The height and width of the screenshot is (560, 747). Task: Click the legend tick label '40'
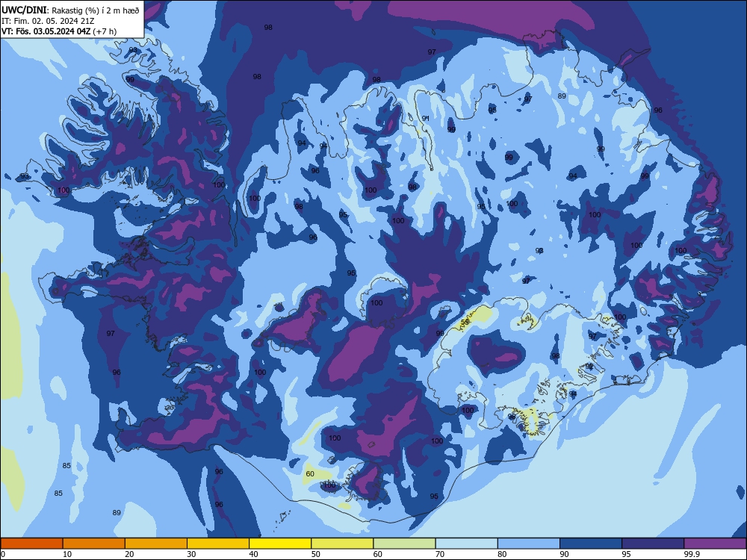tap(254, 554)
